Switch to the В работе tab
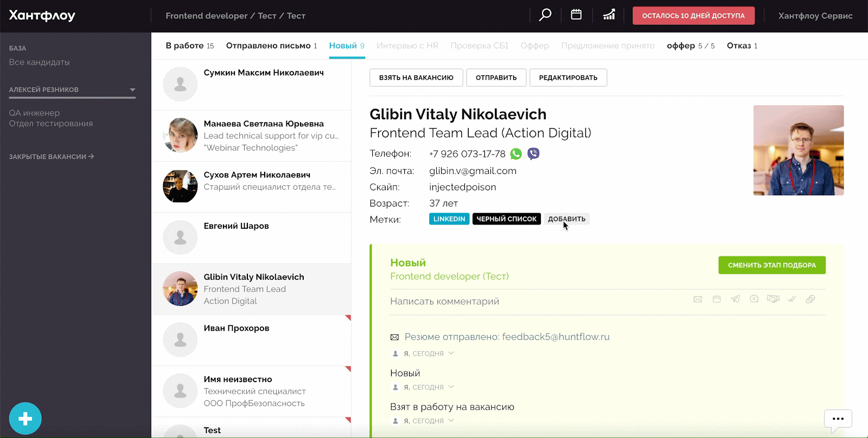The width and height of the screenshot is (868, 438). point(190,46)
